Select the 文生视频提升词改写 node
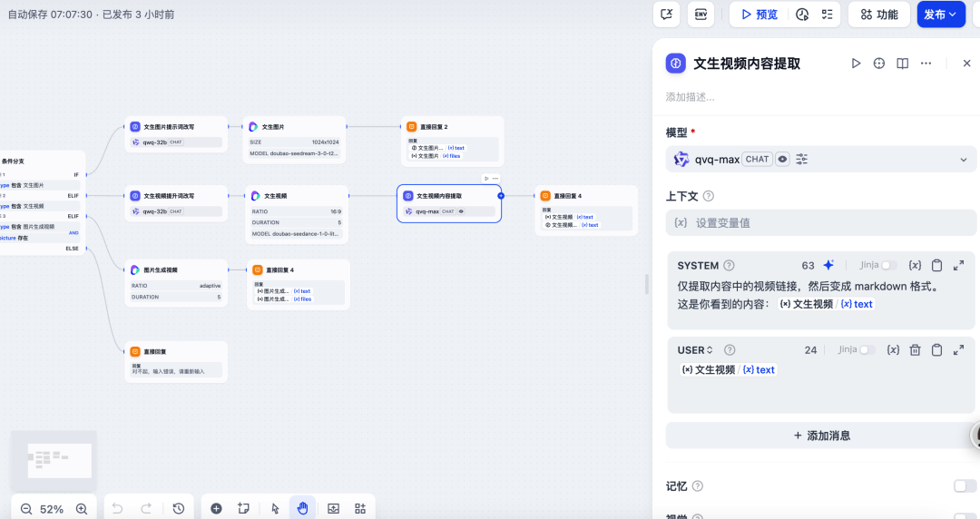Image resolution: width=980 pixels, height=519 pixels. tap(176, 203)
